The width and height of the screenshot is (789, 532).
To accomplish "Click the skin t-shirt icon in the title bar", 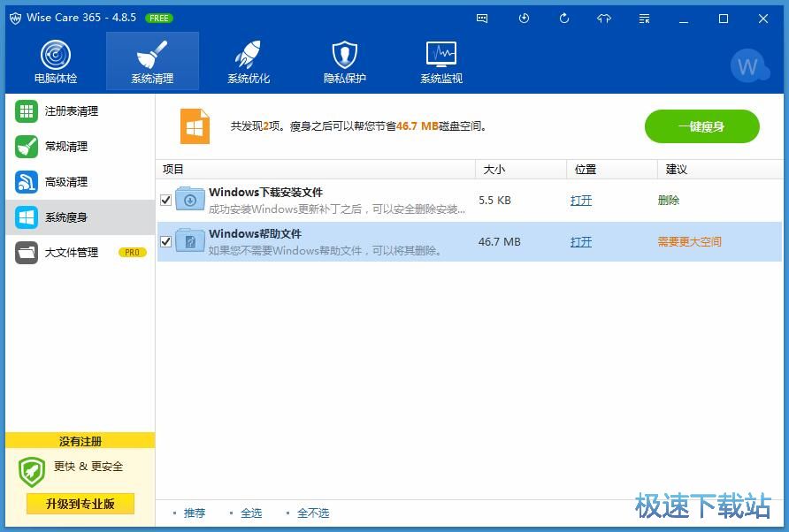I will pyautogui.click(x=604, y=19).
